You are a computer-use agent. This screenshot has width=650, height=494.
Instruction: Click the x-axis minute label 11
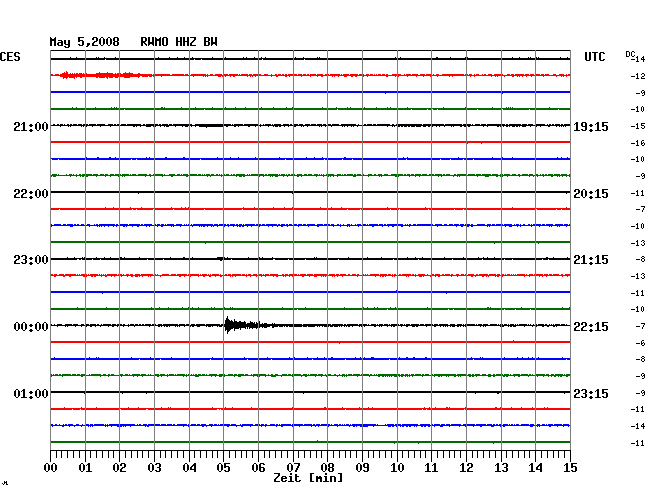tap(431, 468)
